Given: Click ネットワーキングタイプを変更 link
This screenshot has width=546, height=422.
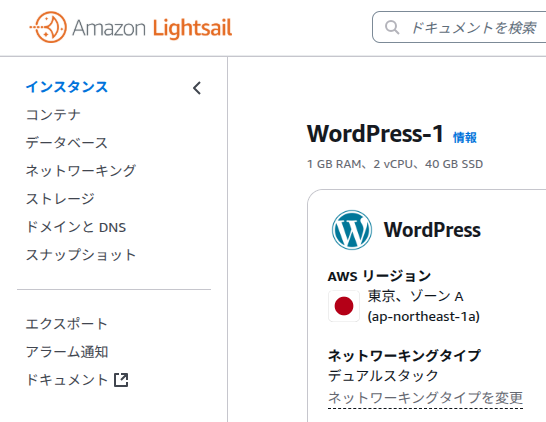Looking at the screenshot, I should click(x=426, y=398).
